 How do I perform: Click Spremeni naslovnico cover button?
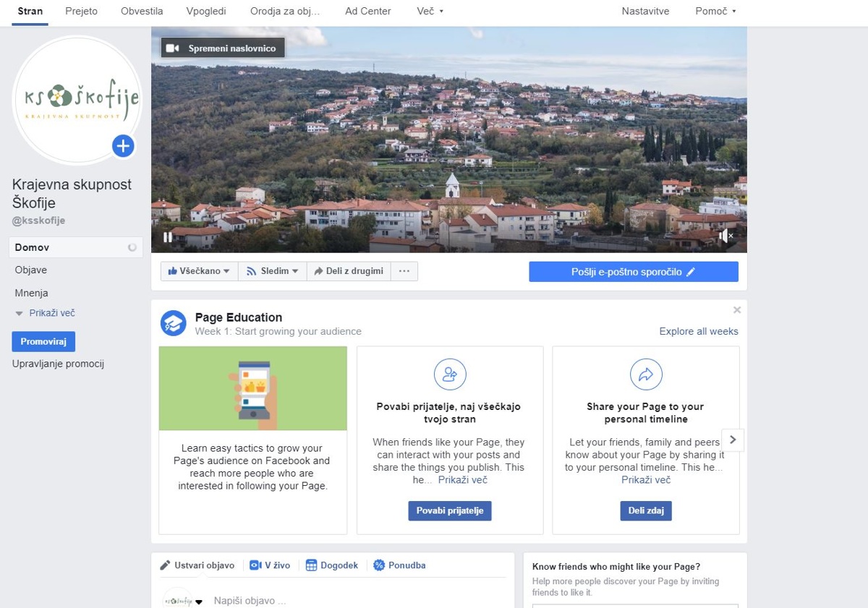pyautogui.click(x=223, y=48)
